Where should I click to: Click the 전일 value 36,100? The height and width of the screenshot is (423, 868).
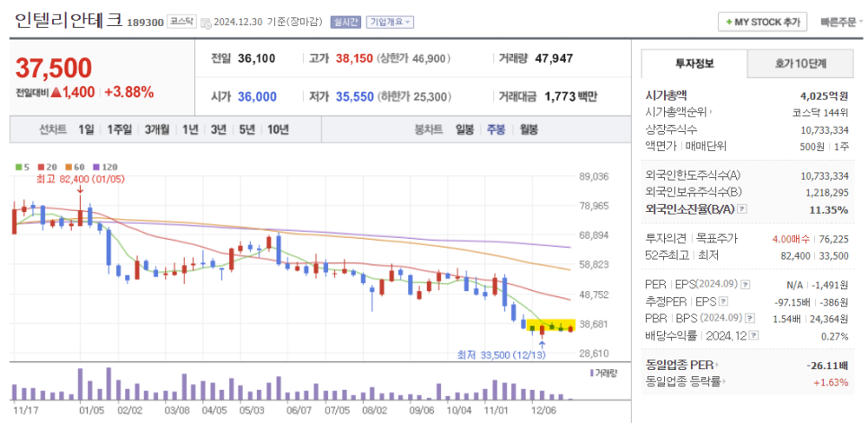pyautogui.click(x=256, y=58)
